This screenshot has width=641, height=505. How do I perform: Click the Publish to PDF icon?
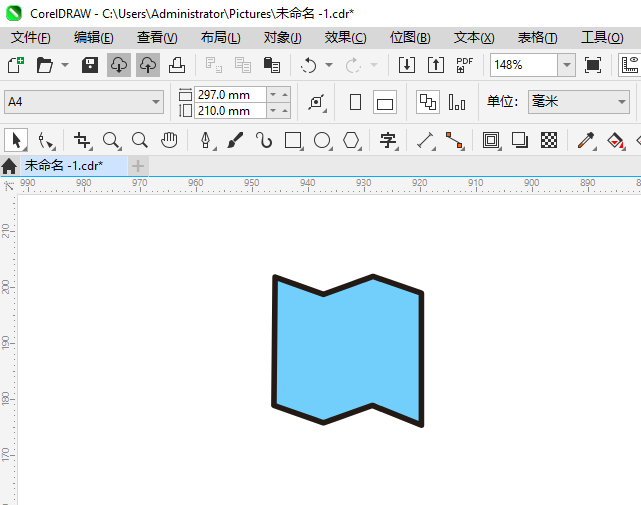click(464, 65)
